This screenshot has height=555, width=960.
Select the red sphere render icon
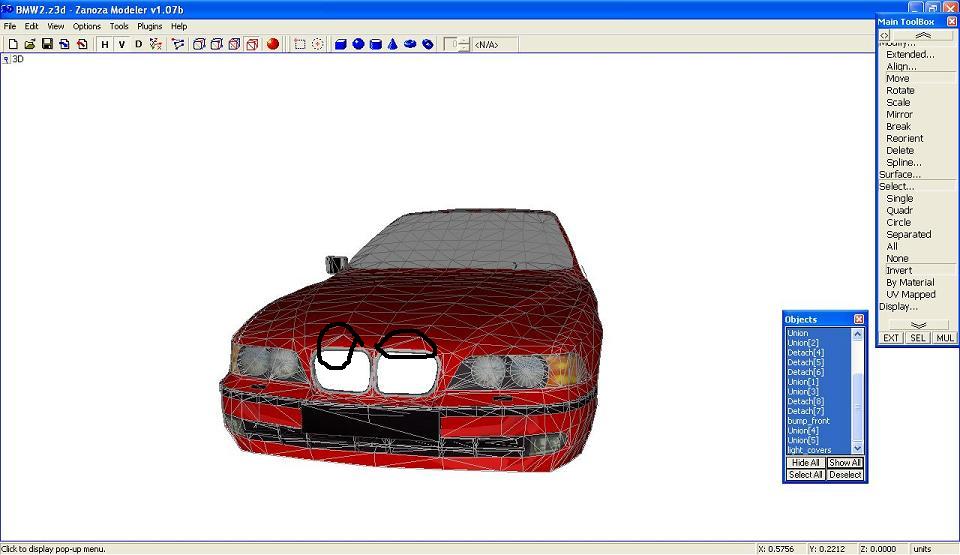[272, 44]
